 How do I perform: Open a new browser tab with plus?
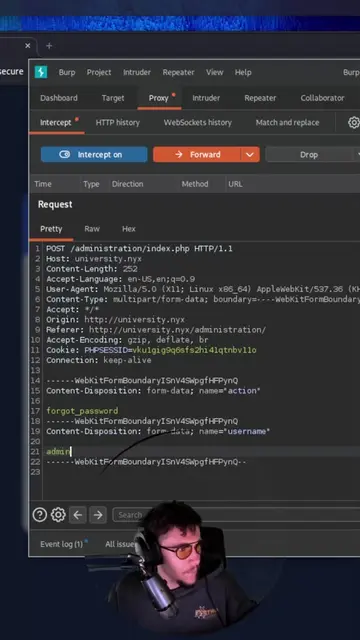click(x=49, y=46)
